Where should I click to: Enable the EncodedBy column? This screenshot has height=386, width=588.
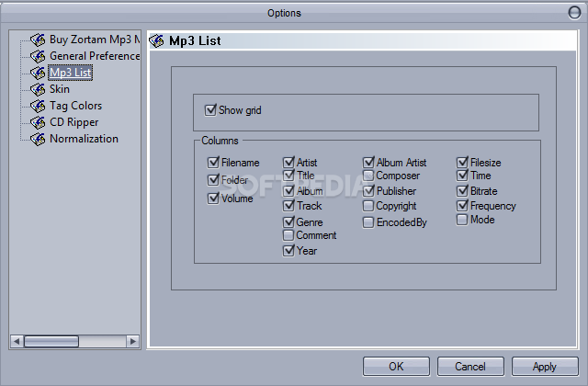tap(368, 222)
